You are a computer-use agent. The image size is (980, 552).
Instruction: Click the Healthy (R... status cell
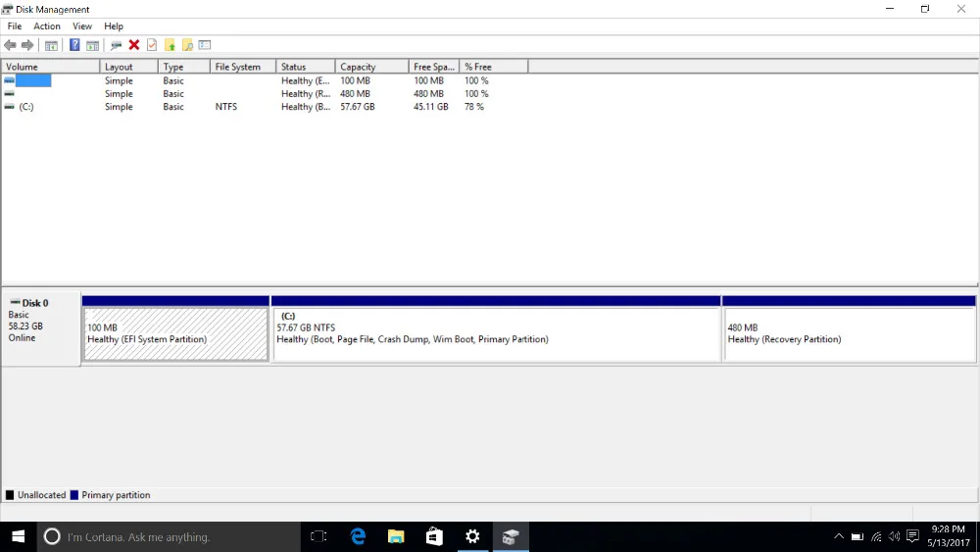click(x=306, y=94)
